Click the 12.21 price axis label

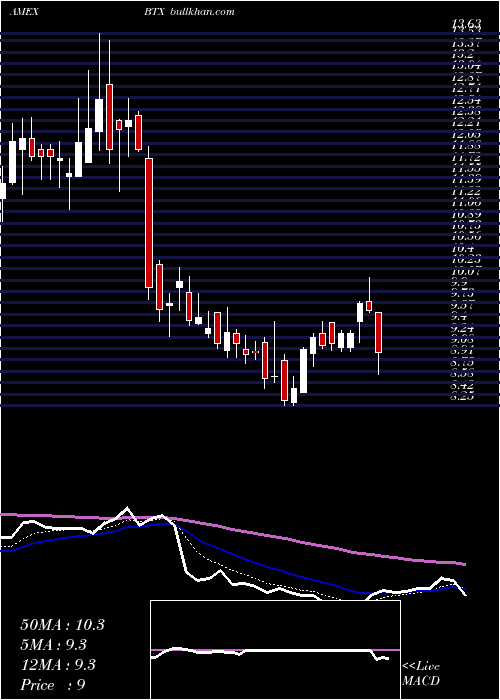(x=467, y=122)
